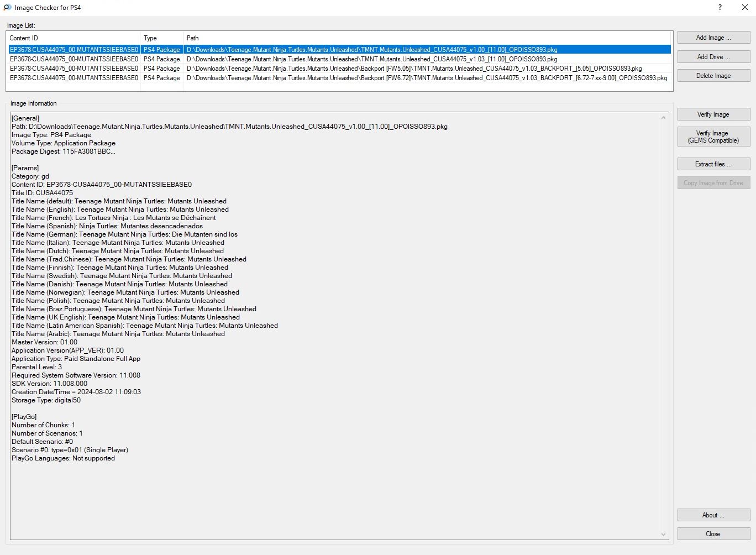Screen dimensions: 756x555
Task: Click the PS4 Package type cell in third row
Action: pos(162,69)
